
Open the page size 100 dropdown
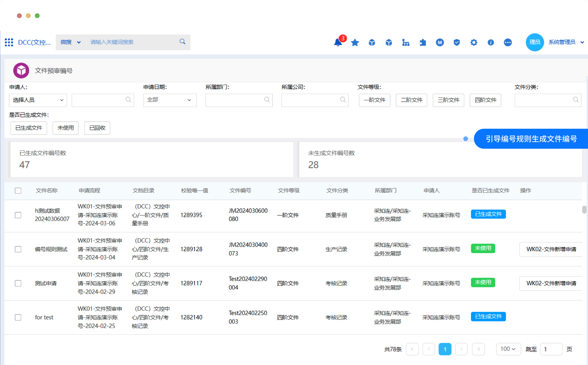508,349
